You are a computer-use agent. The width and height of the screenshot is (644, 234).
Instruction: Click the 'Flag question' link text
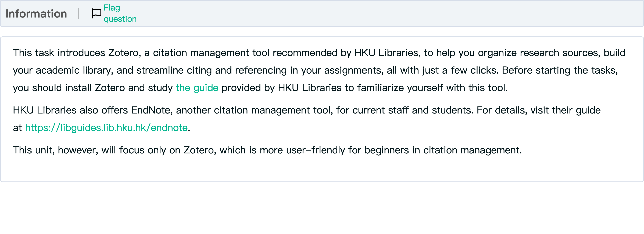pyautogui.click(x=120, y=13)
